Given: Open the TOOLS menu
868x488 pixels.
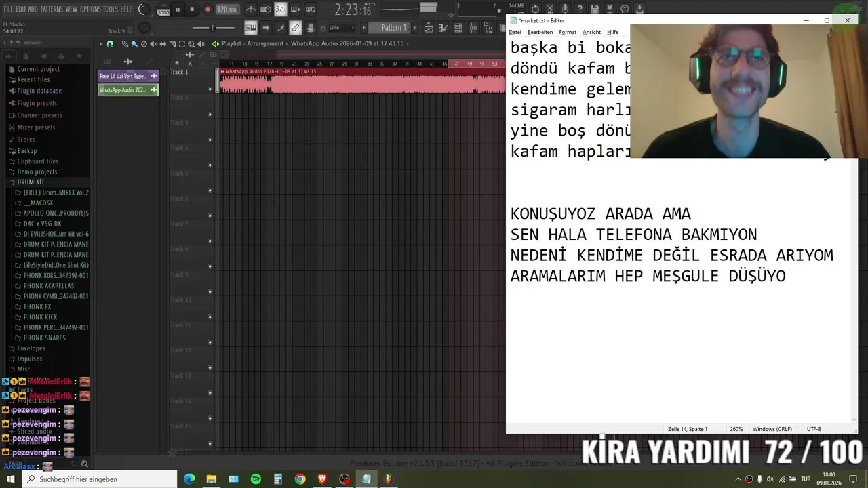Looking at the screenshot, I should 111,9.
